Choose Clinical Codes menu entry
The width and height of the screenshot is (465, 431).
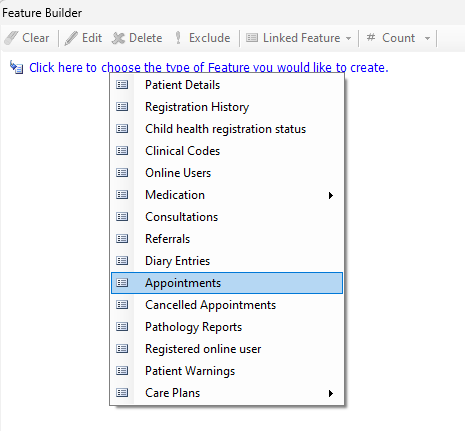[x=227, y=151]
